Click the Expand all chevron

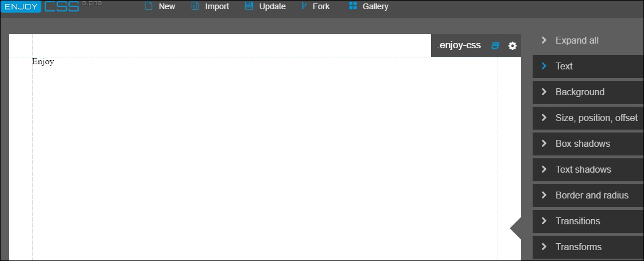point(544,40)
